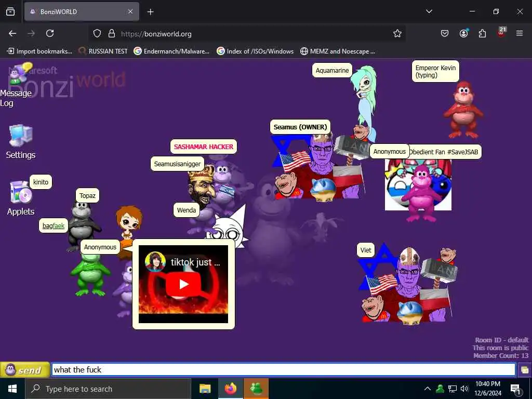This screenshot has height=399, width=532.
Task: Click the "SASHAMAR HACKER" name tag
Action: 204,147
